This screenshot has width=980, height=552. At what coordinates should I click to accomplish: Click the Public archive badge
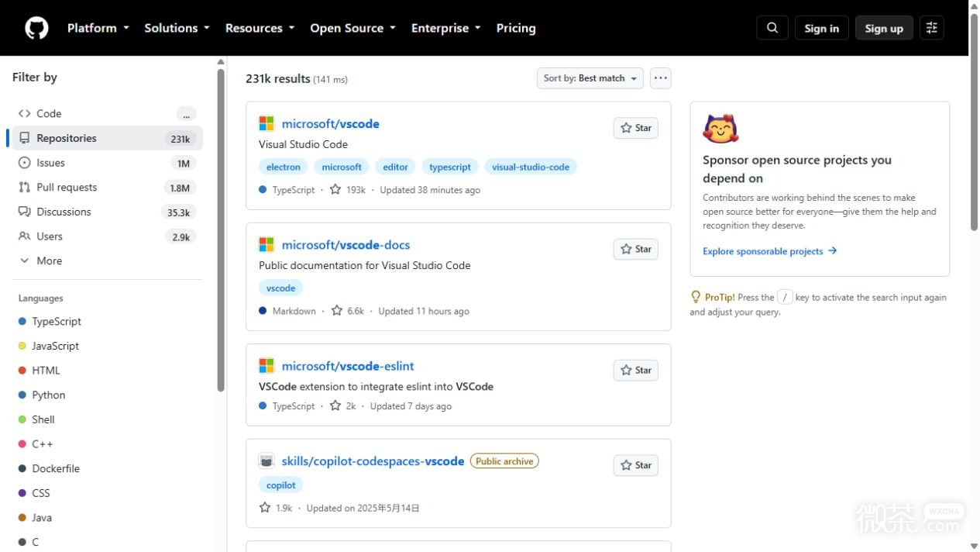(x=504, y=461)
